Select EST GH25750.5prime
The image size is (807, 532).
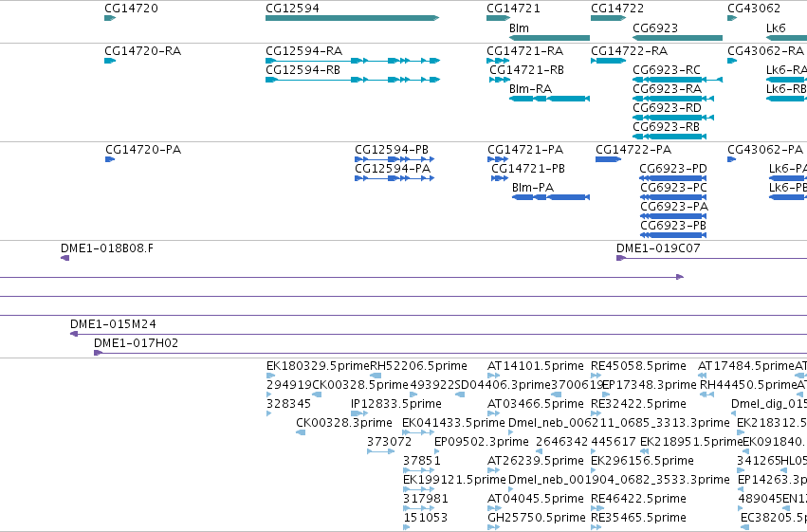[x=494, y=527]
